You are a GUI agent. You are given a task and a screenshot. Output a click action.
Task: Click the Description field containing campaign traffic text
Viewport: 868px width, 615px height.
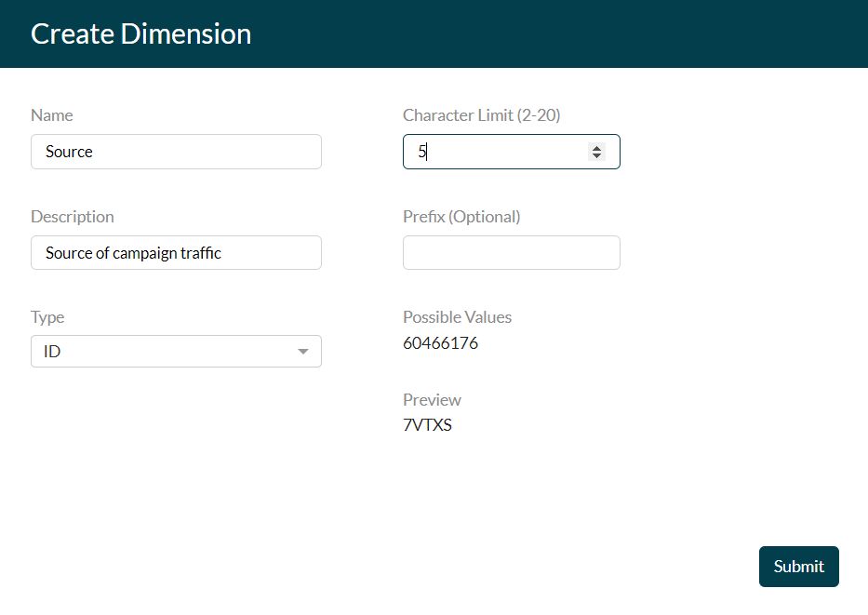[176, 252]
